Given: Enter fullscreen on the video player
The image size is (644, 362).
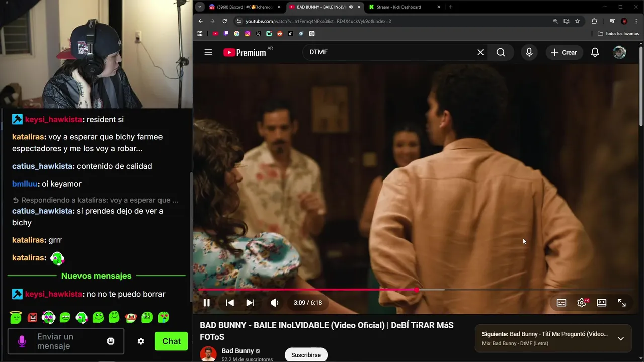Looking at the screenshot, I should pos(622,303).
